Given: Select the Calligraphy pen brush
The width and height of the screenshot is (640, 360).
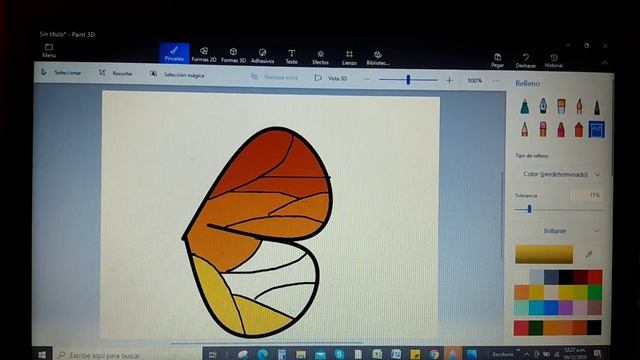Looking at the screenshot, I should pyautogui.click(x=543, y=106).
